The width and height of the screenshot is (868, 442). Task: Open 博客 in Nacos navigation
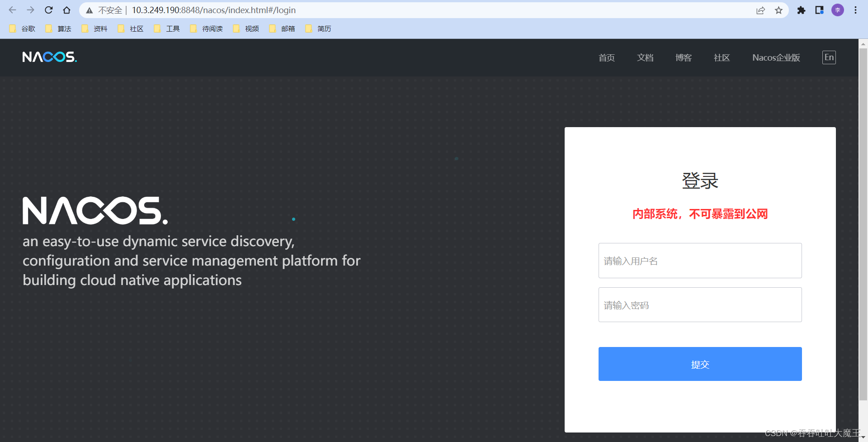tap(684, 57)
